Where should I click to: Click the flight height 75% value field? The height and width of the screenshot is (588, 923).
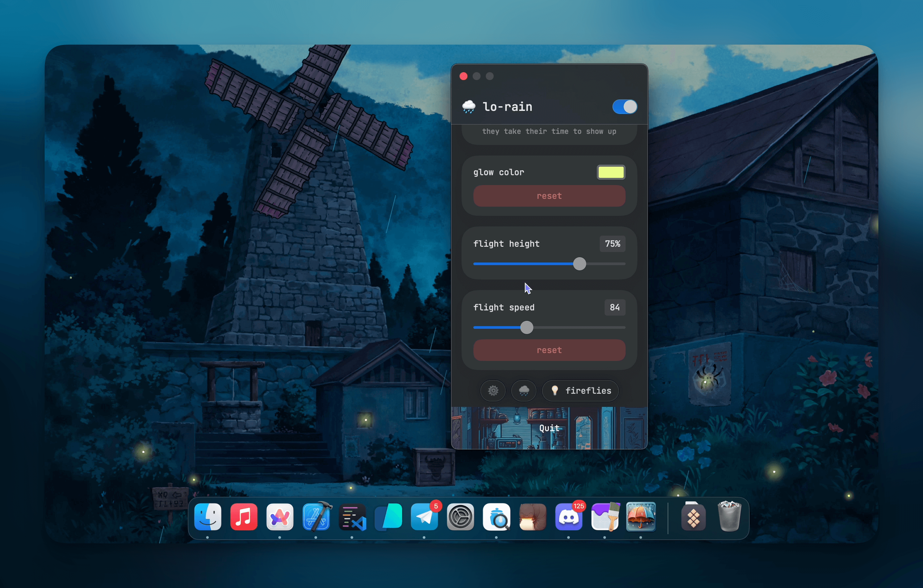[612, 243]
